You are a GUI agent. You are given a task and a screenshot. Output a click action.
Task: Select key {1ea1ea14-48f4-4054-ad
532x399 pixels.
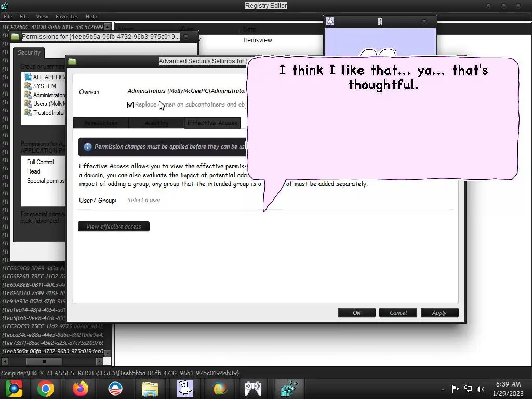[34, 310]
